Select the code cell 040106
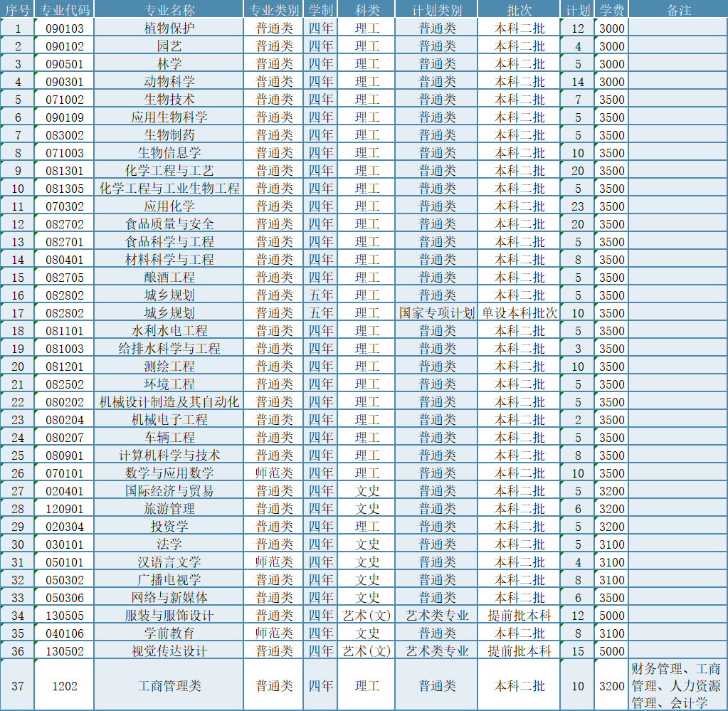 pyautogui.click(x=64, y=633)
